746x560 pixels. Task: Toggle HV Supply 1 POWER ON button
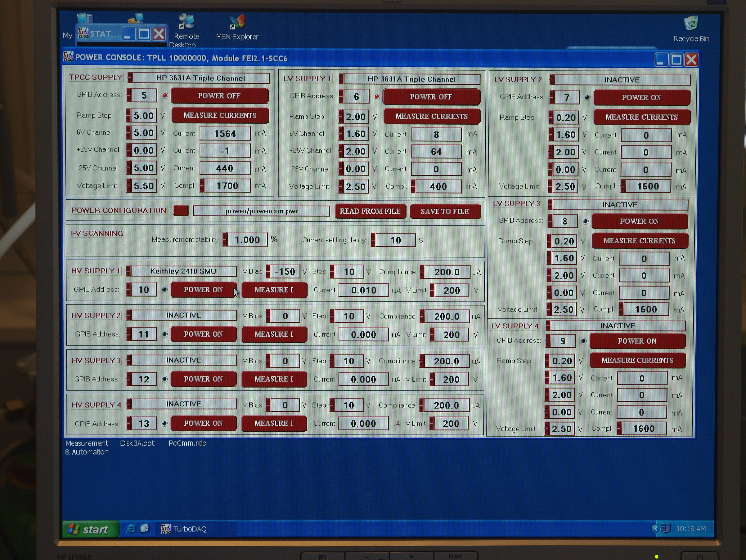pos(203,290)
